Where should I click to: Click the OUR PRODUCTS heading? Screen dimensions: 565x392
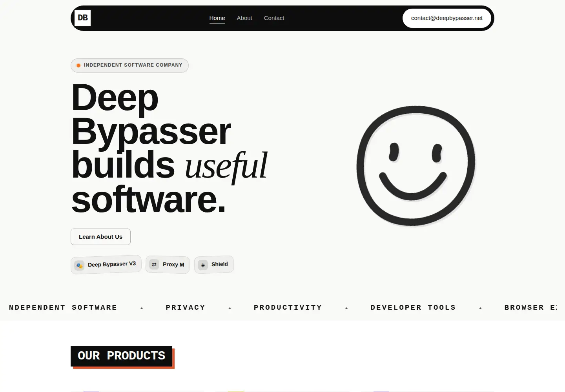(122, 356)
